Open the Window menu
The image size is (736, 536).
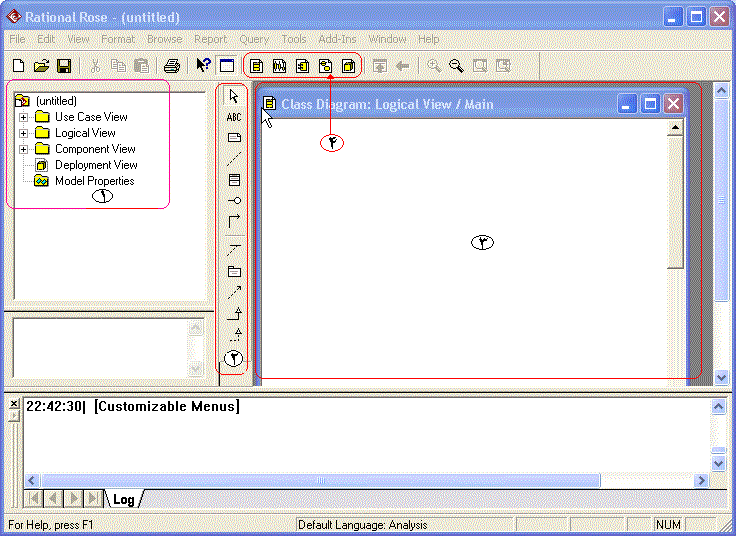coord(387,39)
